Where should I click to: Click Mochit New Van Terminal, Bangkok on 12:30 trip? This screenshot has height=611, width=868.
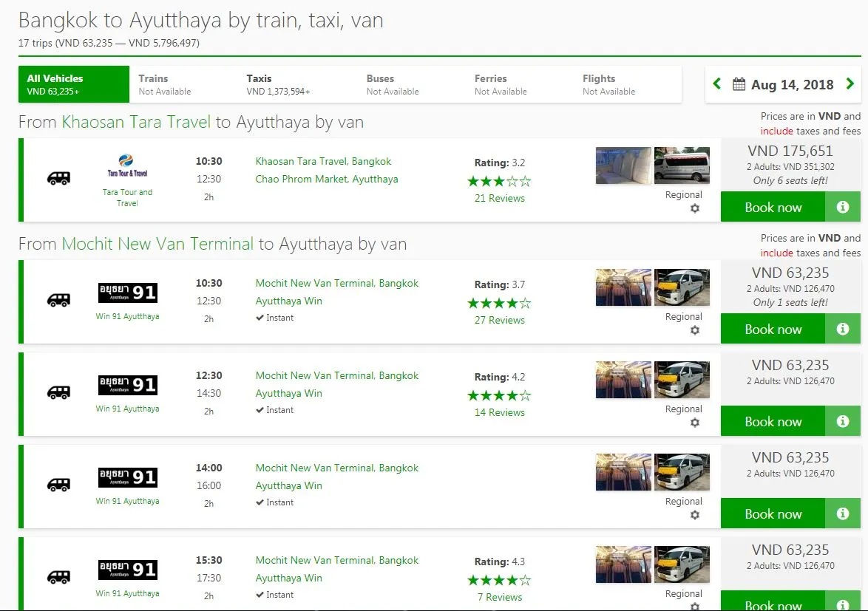pyautogui.click(x=336, y=375)
